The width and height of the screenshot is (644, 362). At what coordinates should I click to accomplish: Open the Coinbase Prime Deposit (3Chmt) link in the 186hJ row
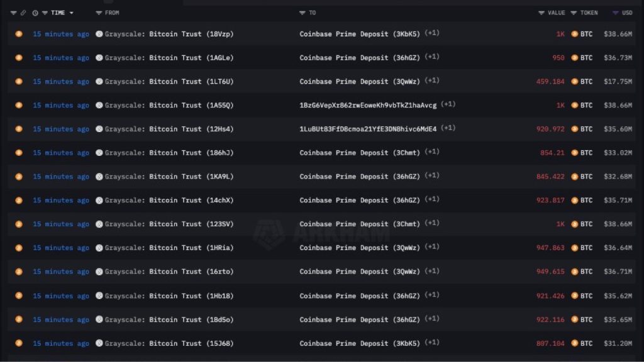tap(359, 153)
